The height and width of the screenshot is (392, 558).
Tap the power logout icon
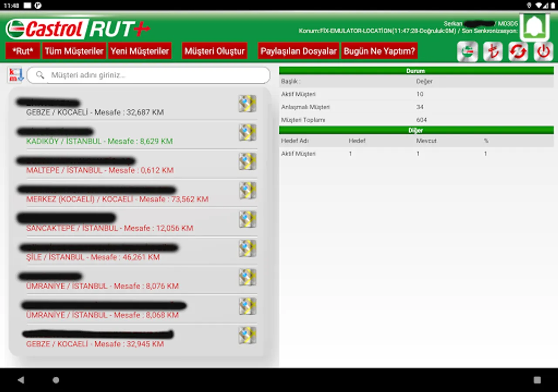pos(543,52)
